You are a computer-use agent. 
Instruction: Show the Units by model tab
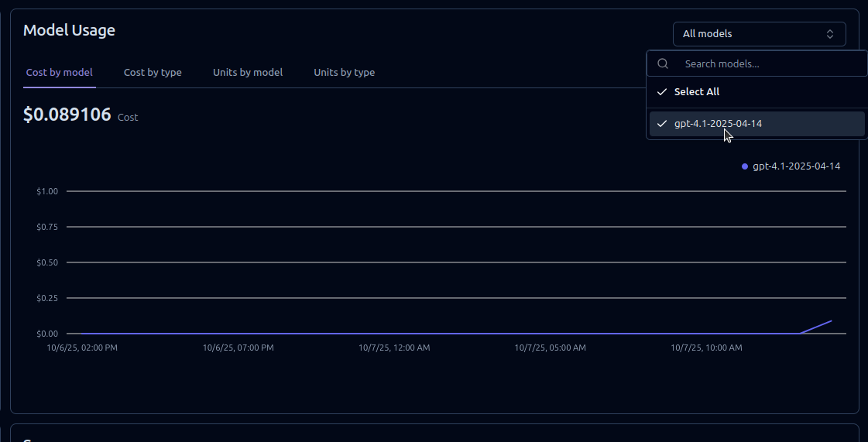pos(248,72)
